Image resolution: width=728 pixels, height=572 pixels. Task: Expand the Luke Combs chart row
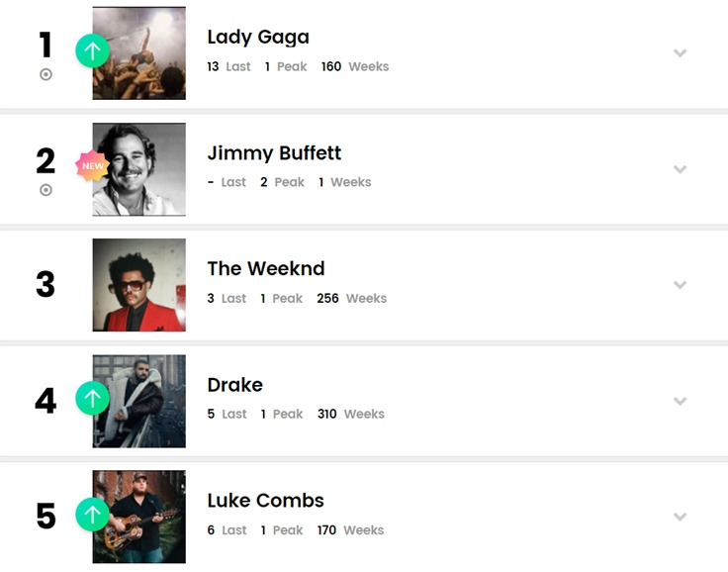(680, 517)
